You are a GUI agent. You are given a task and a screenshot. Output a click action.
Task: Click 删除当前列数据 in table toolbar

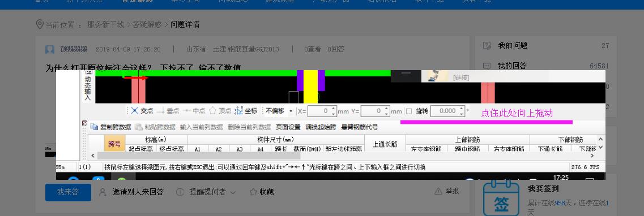point(249,127)
